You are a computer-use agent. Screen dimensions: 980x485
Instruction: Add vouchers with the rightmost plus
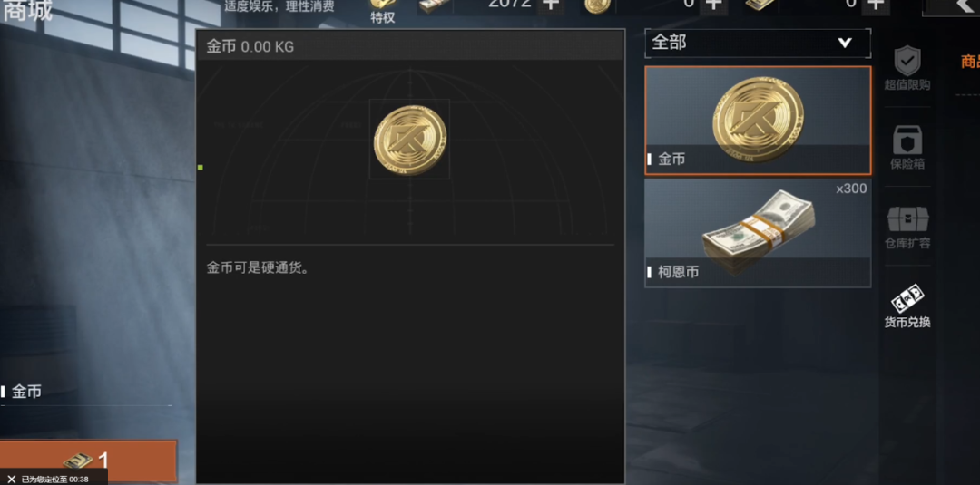(877, 5)
